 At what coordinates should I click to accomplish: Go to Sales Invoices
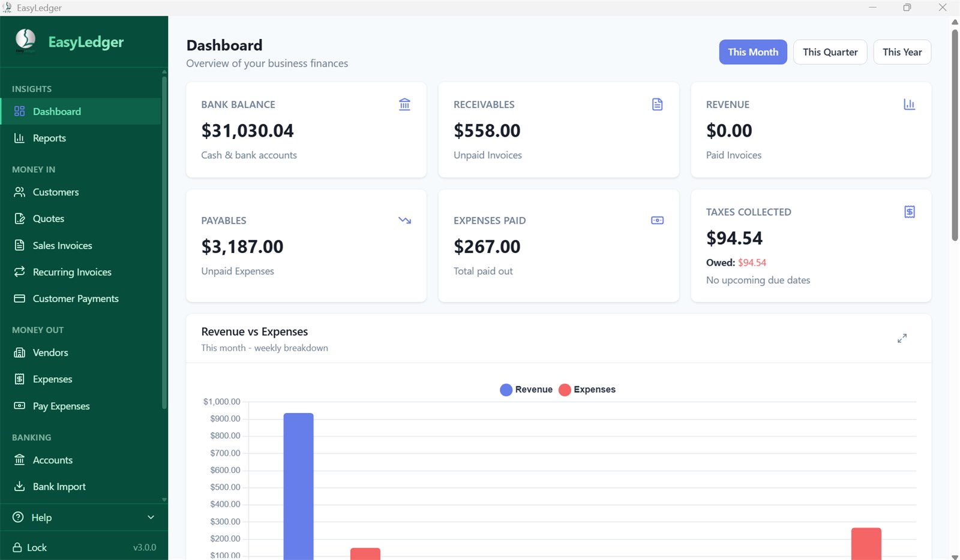point(80,245)
